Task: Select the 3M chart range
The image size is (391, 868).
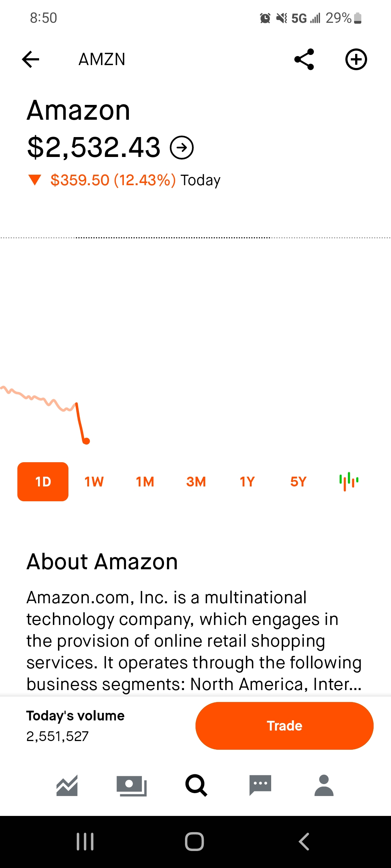Action: coord(196,482)
